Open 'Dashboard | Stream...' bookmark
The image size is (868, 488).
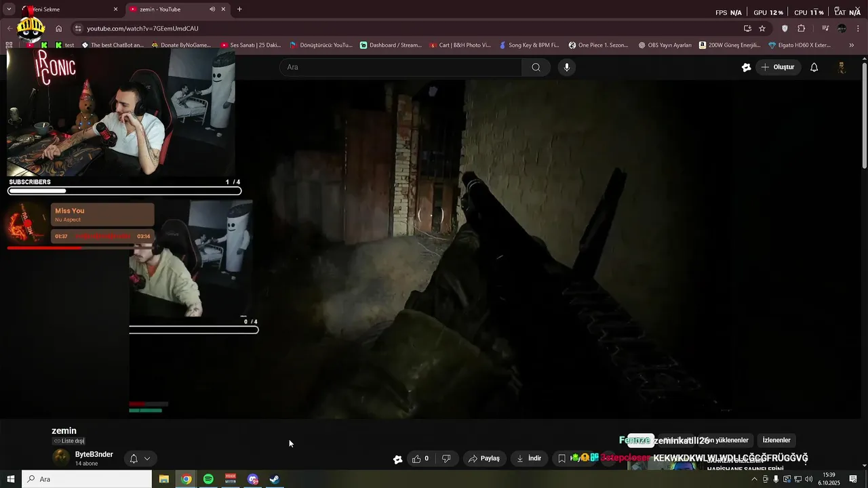point(391,45)
